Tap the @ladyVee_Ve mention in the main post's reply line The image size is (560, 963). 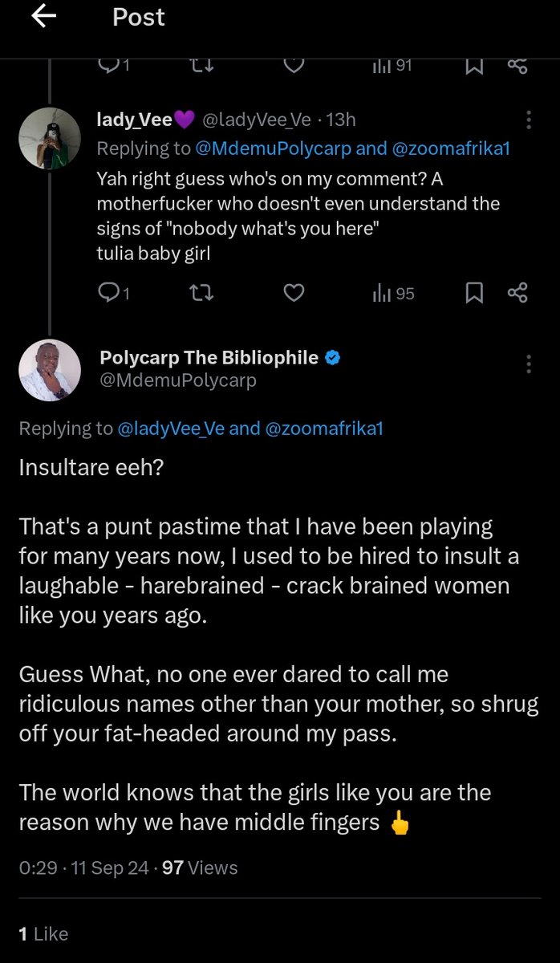point(171,429)
